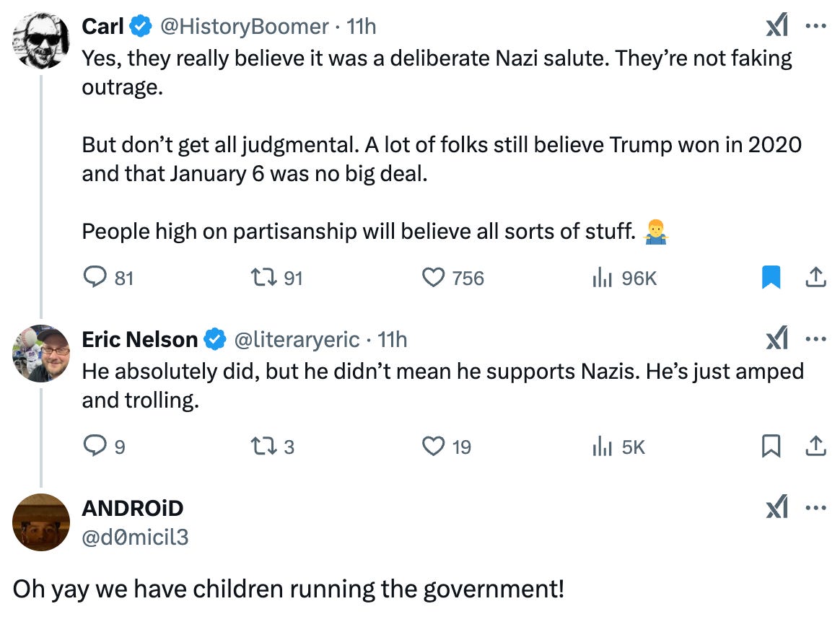Open more options on Eric Nelson's tweet
This screenshot has width=840, height=627.
pos(815,340)
